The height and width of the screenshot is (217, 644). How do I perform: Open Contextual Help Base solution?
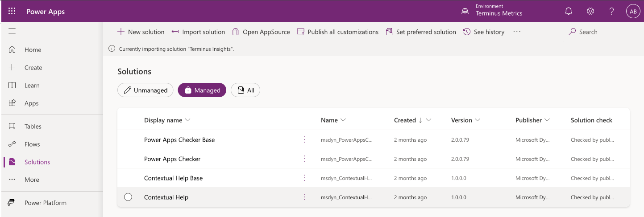pyautogui.click(x=173, y=178)
